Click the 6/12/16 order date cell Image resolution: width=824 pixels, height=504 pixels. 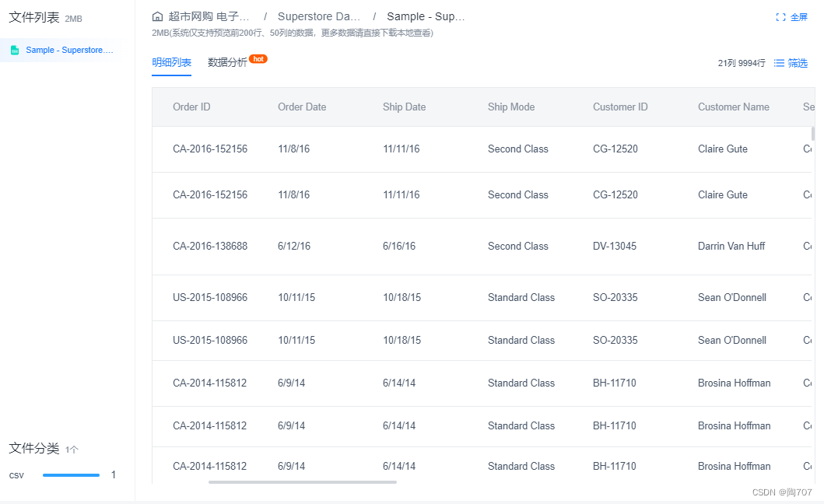[x=294, y=247]
